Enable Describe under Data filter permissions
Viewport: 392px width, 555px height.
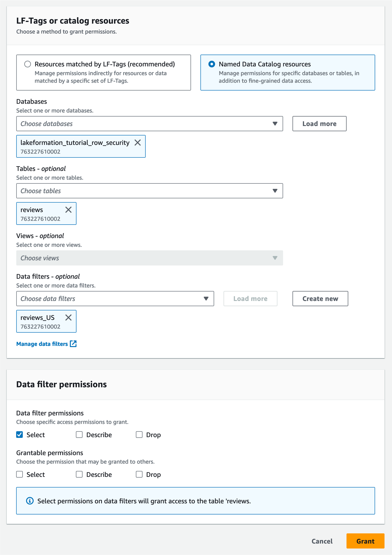(x=79, y=435)
